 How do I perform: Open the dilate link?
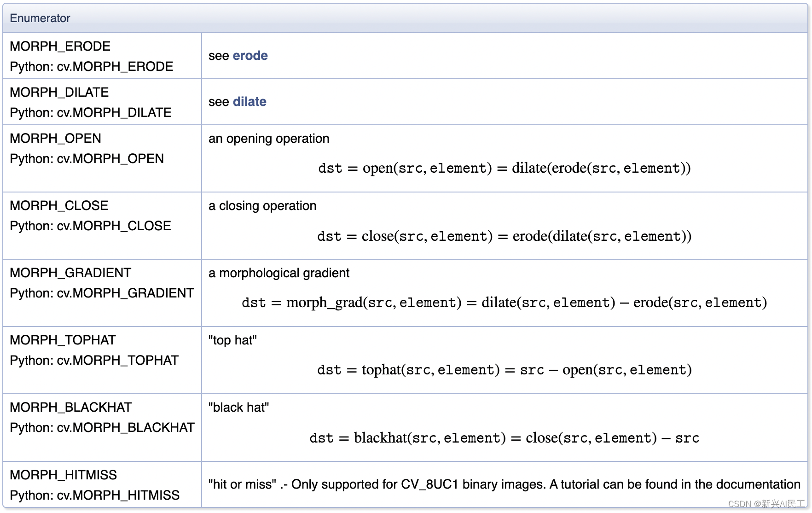249,102
